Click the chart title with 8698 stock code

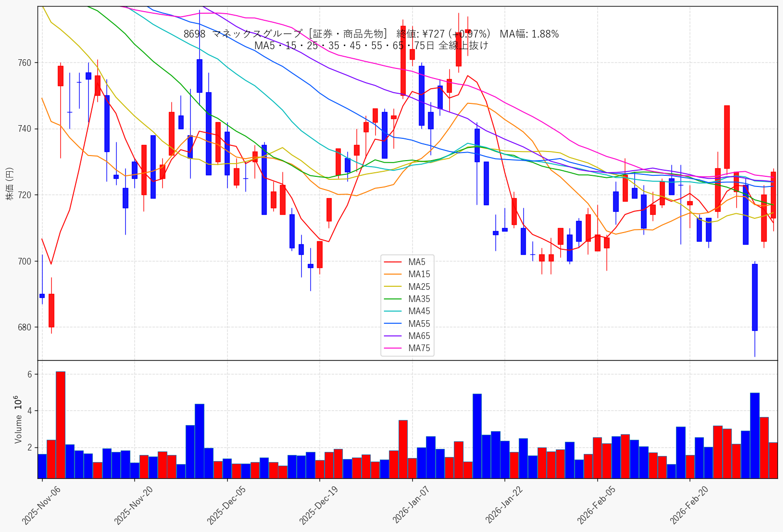click(x=371, y=34)
